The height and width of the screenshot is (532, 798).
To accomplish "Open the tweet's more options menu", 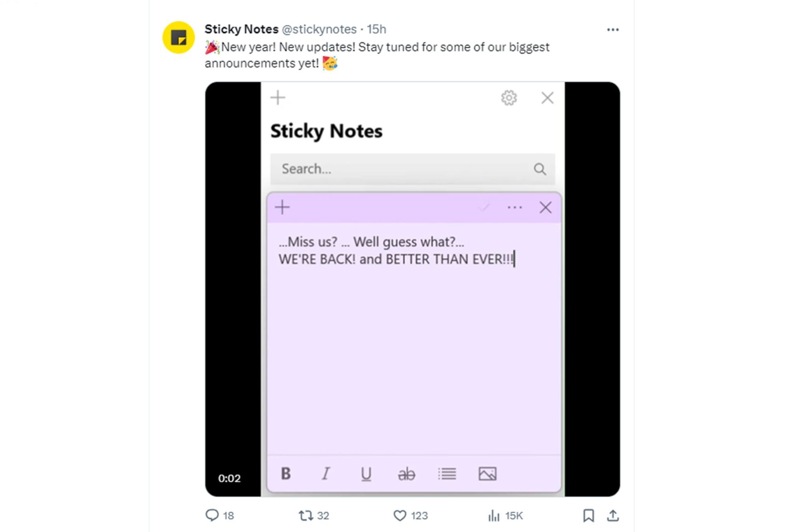I will click(613, 30).
